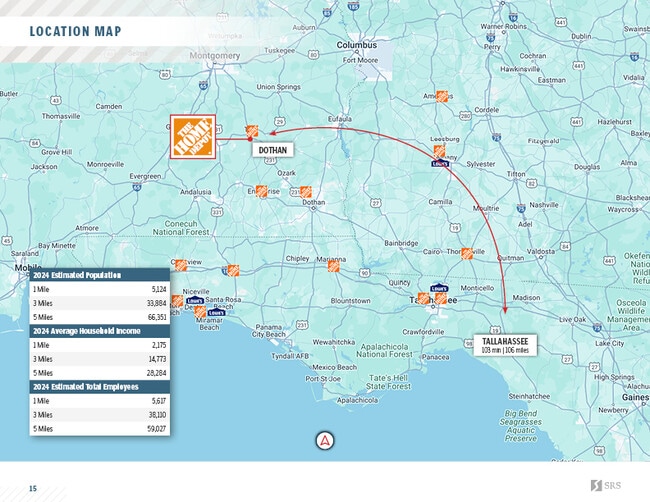Click the red north compass icon
The image size is (650, 502).
tap(325, 441)
